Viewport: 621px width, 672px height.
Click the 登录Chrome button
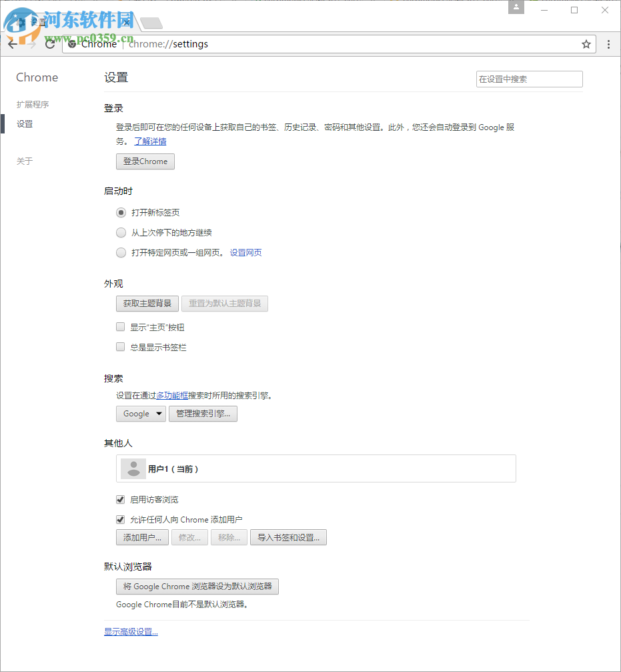pyautogui.click(x=145, y=161)
